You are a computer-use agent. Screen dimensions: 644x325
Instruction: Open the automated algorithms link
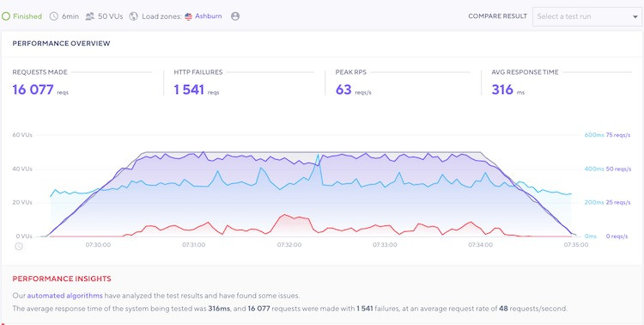coord(65,296)
